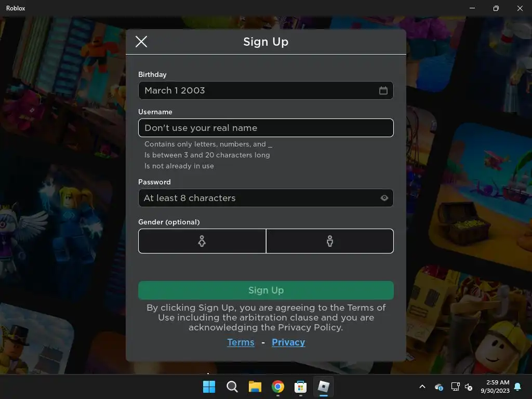Screen dimensions: 532x399
Task: Open File Explorer from taskbar
Action: click(255, 387)
